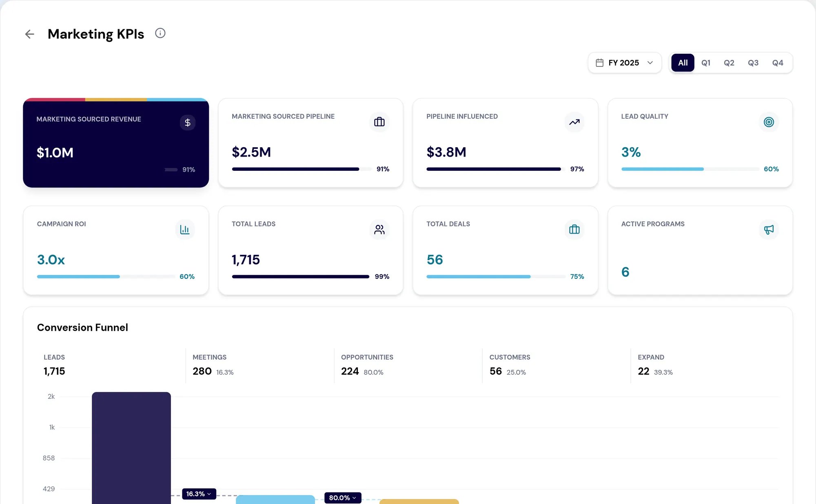Click the 858 axis label on chart
816x504 pixels.
coord(49,458)
